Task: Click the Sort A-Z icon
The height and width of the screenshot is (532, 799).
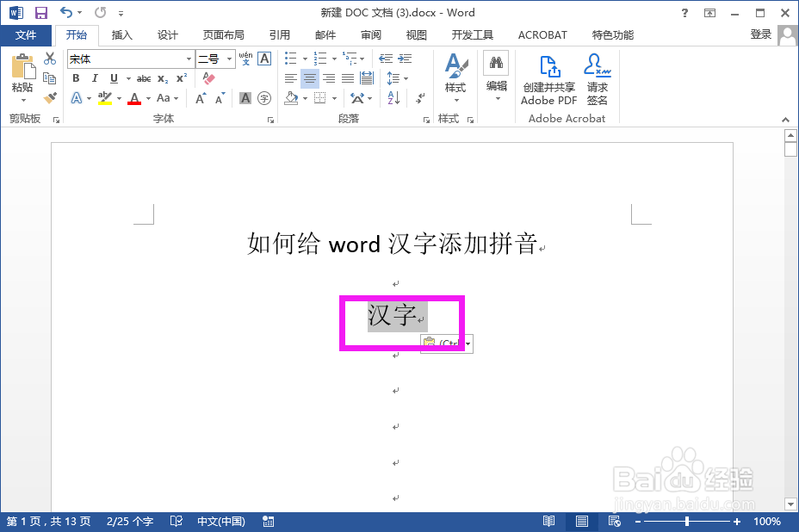Action: (393, 98)
